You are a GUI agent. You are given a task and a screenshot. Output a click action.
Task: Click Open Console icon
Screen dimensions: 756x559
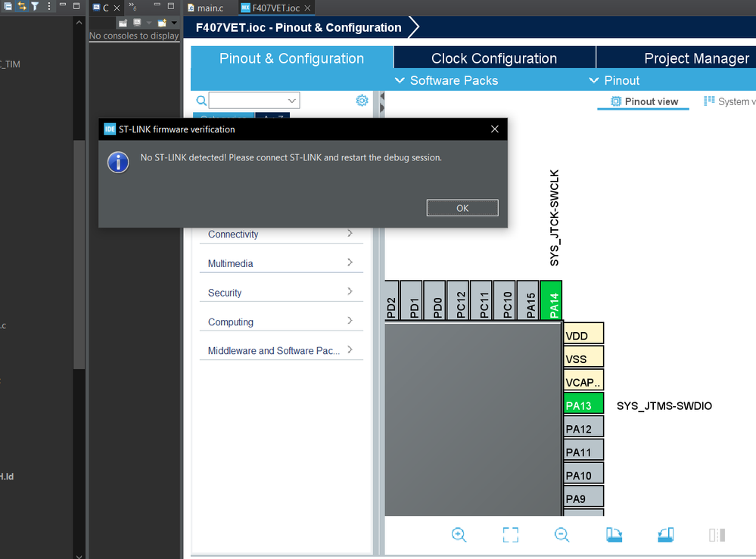(x=161, y=23)
